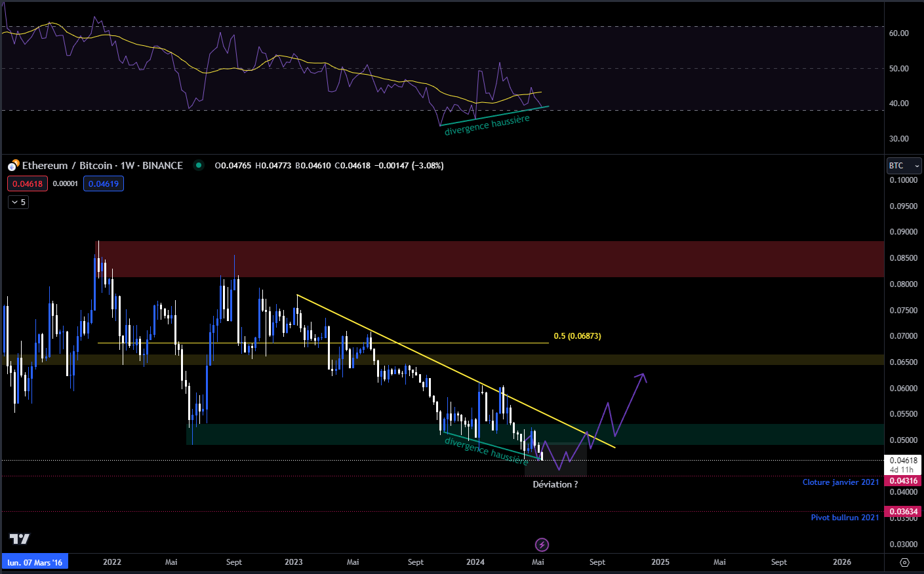This screenshot has width=924, height=574.
Task: Select the 'Déviation ?' text annotation
Action: pos(555,485)
